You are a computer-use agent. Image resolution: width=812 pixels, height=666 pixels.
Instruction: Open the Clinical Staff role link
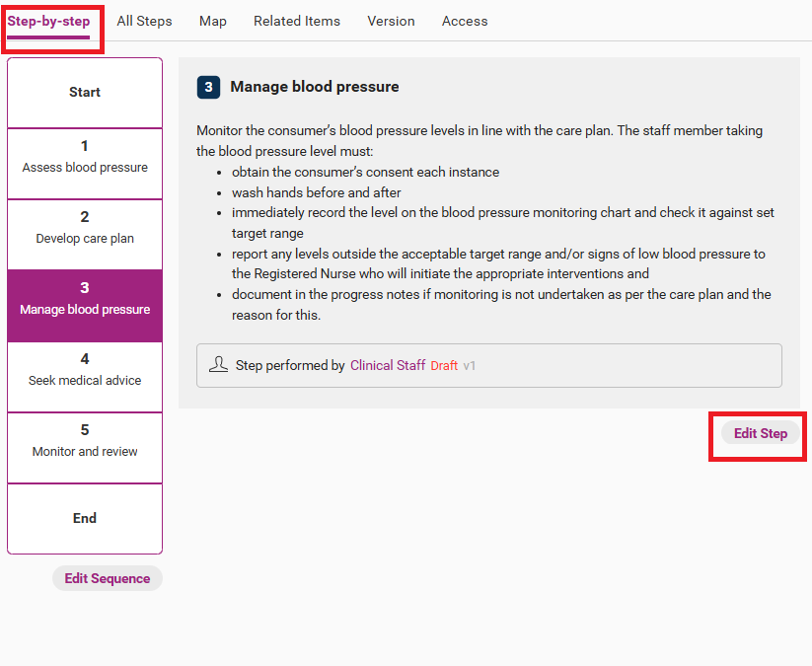[388, 366]
